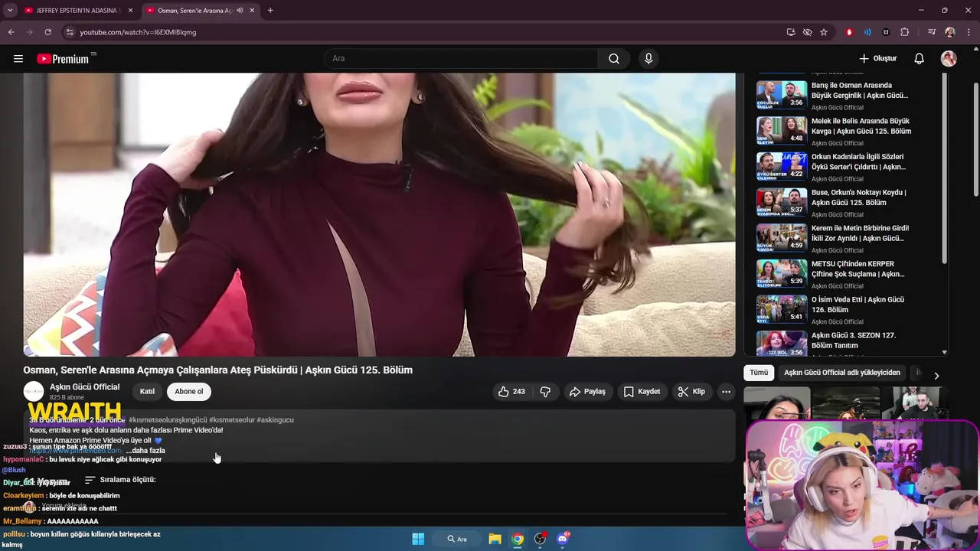This screenshot has width=980, height=551.
Task: Click the install app icon in address bar
Action: [x=791, y=32]
